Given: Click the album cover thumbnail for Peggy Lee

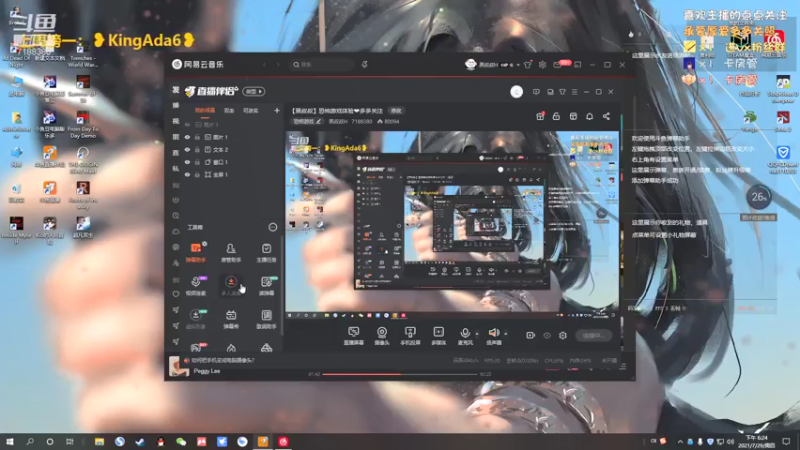Looking at the screenshot, I should (x=179, y=366).
